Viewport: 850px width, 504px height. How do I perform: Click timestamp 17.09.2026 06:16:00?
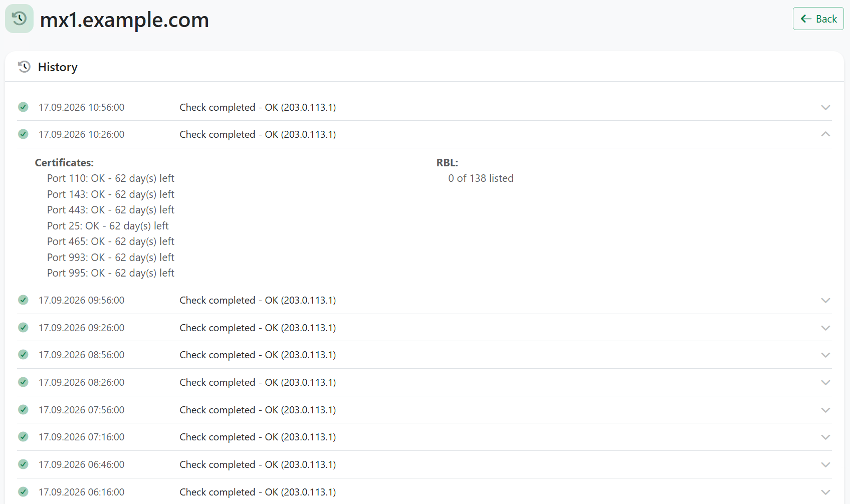click(81, 492)
